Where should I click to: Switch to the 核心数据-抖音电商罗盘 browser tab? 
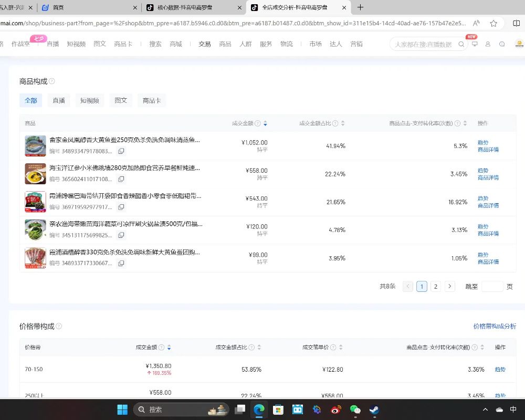pos(189,8)
